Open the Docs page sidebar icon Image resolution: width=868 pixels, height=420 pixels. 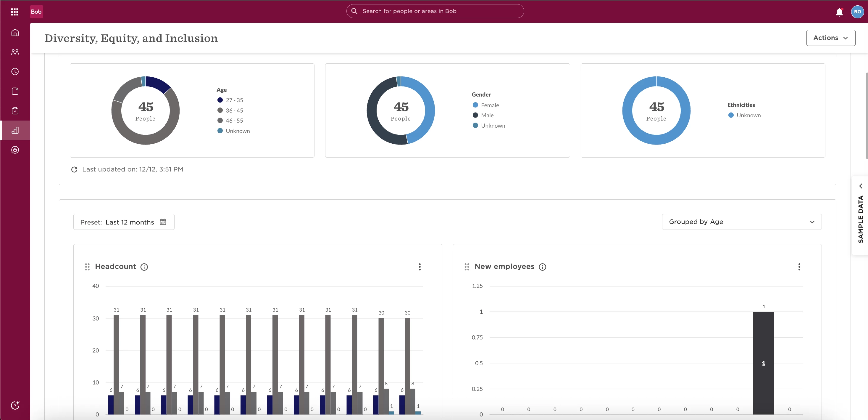coord(15,91)
